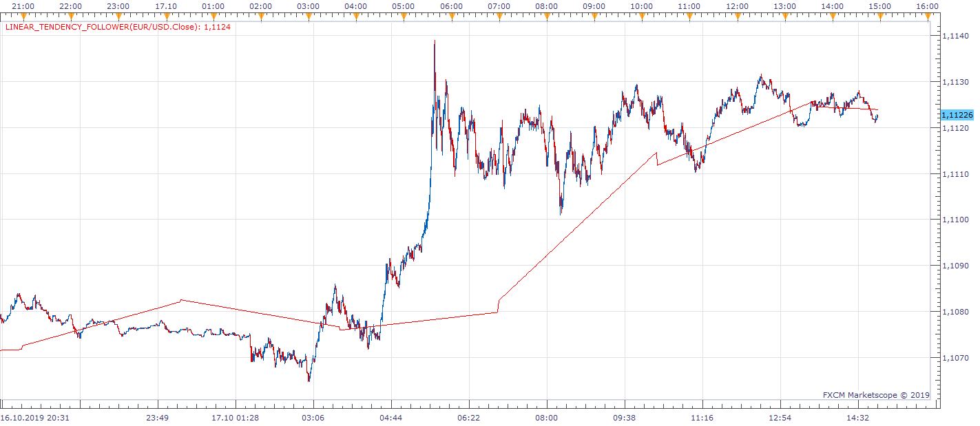980x426 pixels.
Task: Click the orange marker under 09:00
Action: pyautogui.click(x=594, y=17)
